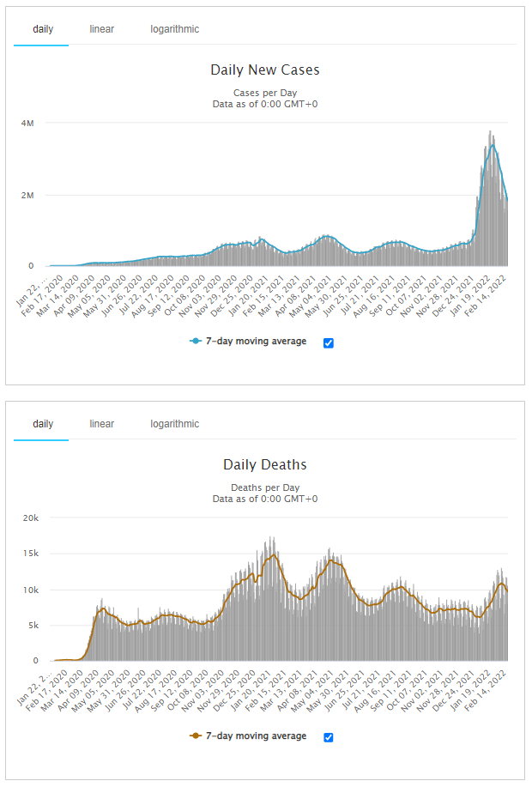Select the daily tab above Daily New Cases
The width and height of the screenshot is (532, 787).
(x=43, y=29)
